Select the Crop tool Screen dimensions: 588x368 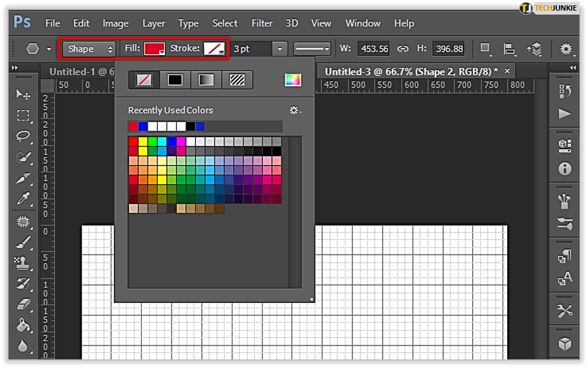click(x=23, y=178)
